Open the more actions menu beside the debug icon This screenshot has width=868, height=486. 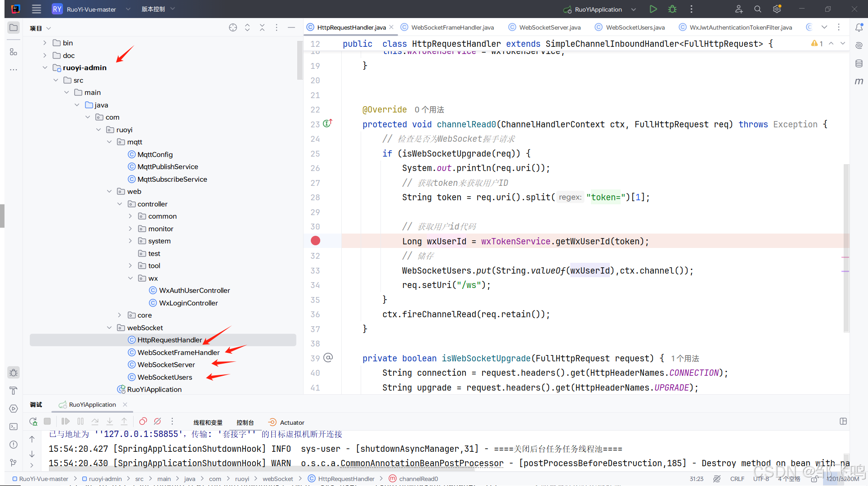691,9
